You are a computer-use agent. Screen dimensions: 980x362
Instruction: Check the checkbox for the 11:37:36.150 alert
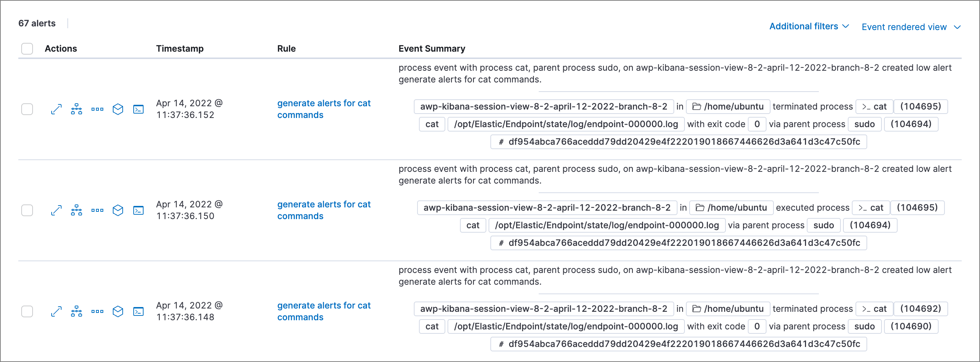pyautogui.click(x=27, y=210)
